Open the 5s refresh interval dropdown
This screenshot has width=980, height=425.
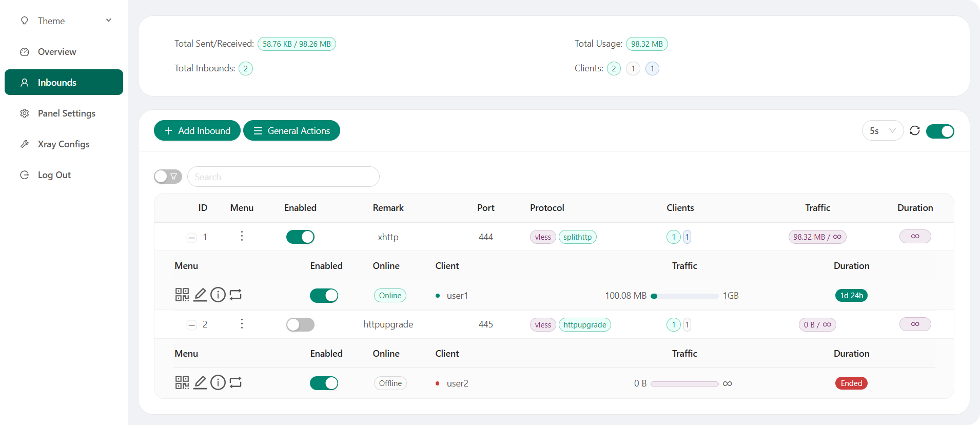(882, 131)
